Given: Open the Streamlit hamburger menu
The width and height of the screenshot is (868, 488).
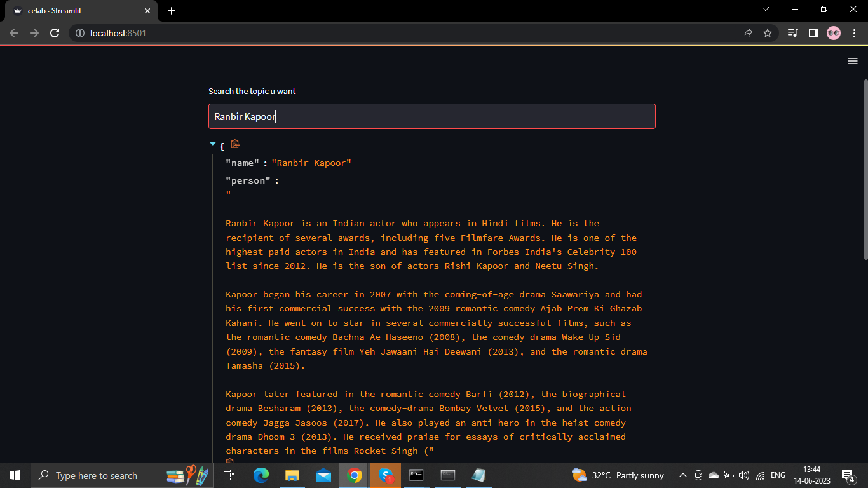Looking at the screenshot, I should 852,61.
